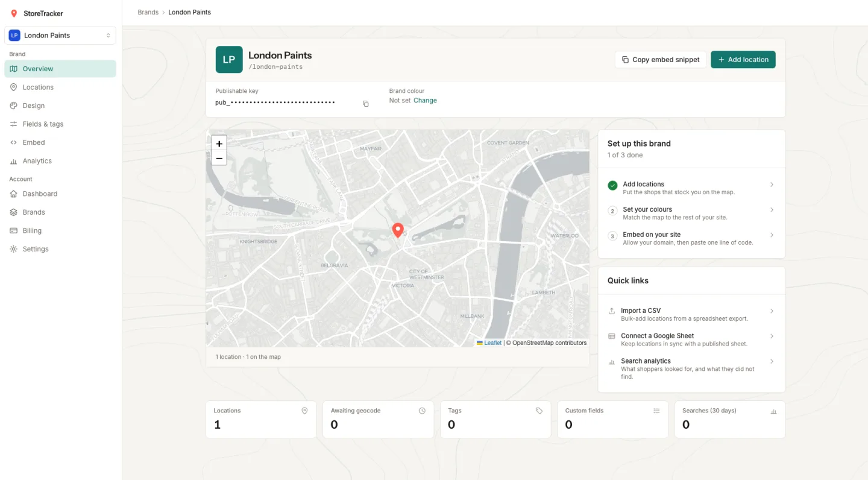Click the Copy embed snippet button
This screenshot has height=480, width=868.
[x=661, y=60]
